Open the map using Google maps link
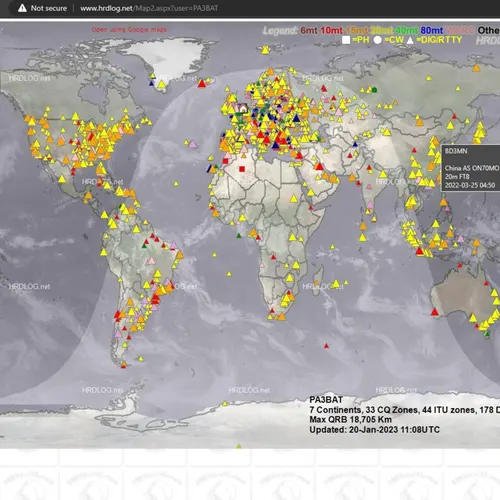The height and width of the screenshot is (500, 500). (x=129, y=30)
